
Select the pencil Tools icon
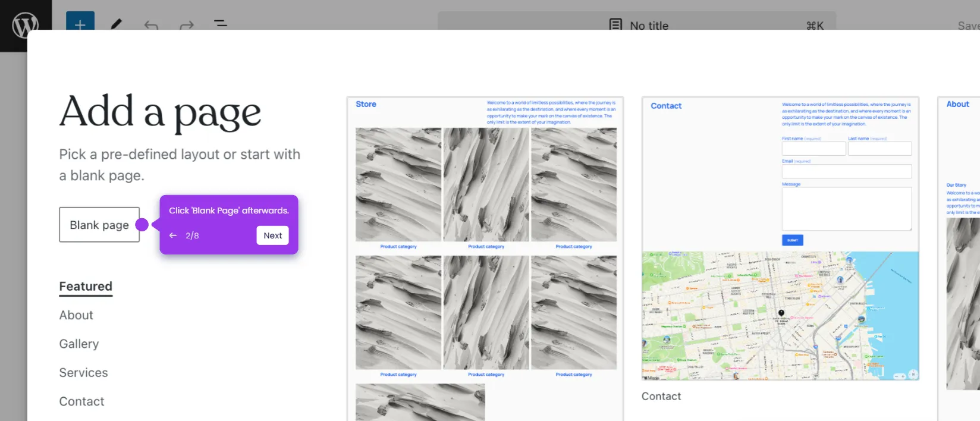[117, 25]
